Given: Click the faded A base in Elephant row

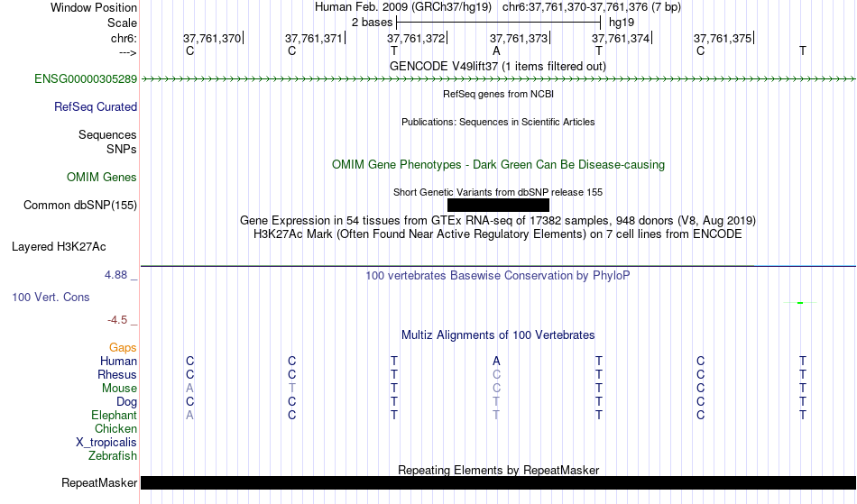Looking at the screenshot, I should pyautogui.click(x=189, y=416).
